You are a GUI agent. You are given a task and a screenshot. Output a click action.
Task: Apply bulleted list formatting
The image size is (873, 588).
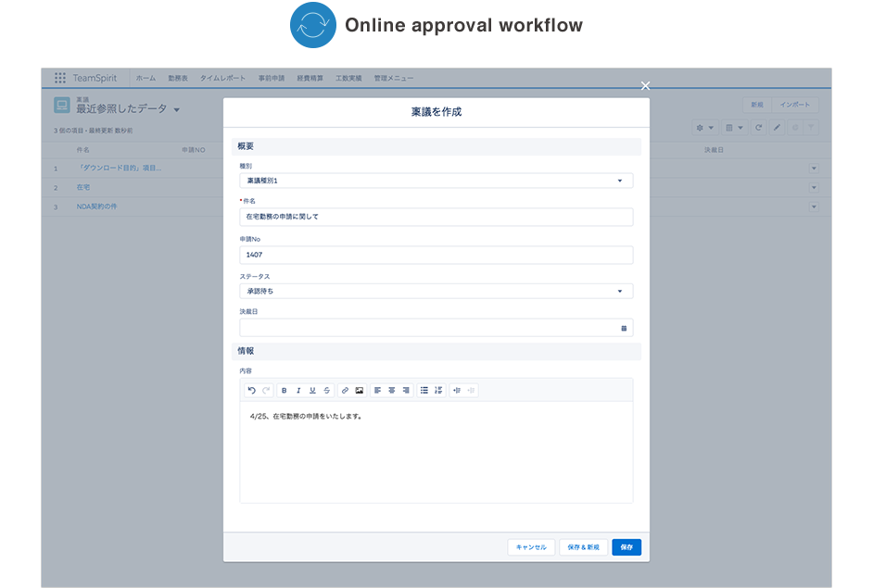pos(424,391)
